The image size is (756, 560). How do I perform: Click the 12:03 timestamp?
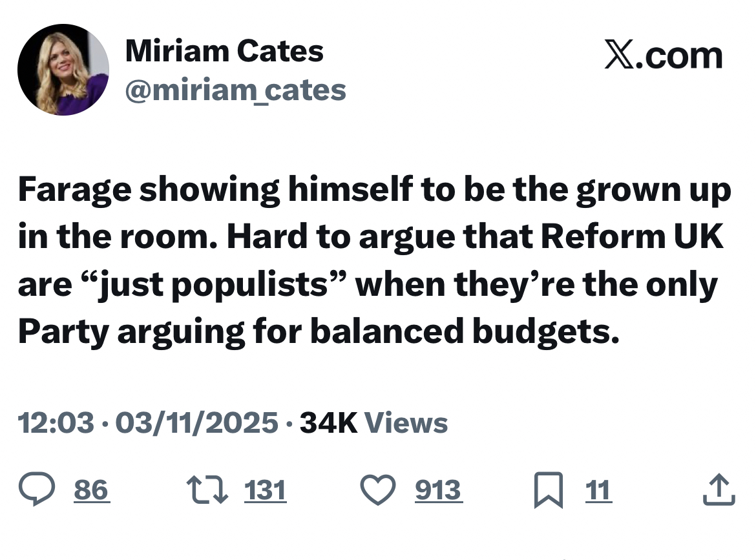(56, 423)
